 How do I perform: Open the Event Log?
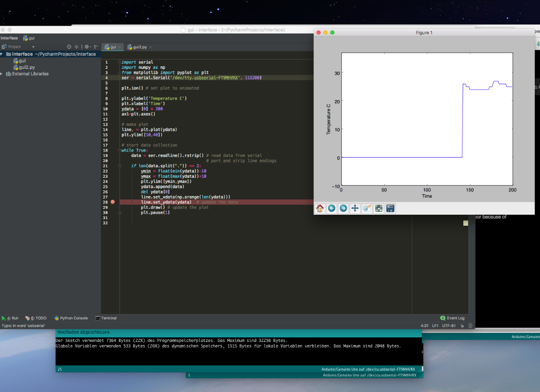tap(452, 318)
